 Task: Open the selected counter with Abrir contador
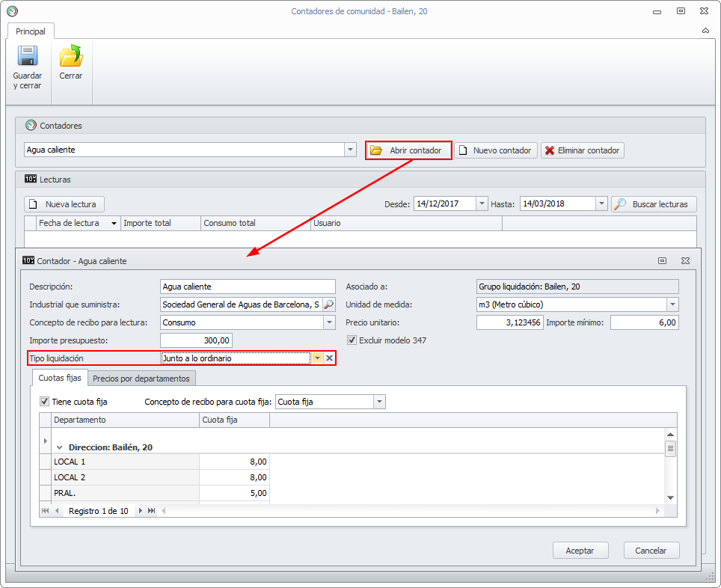point(408,150)
